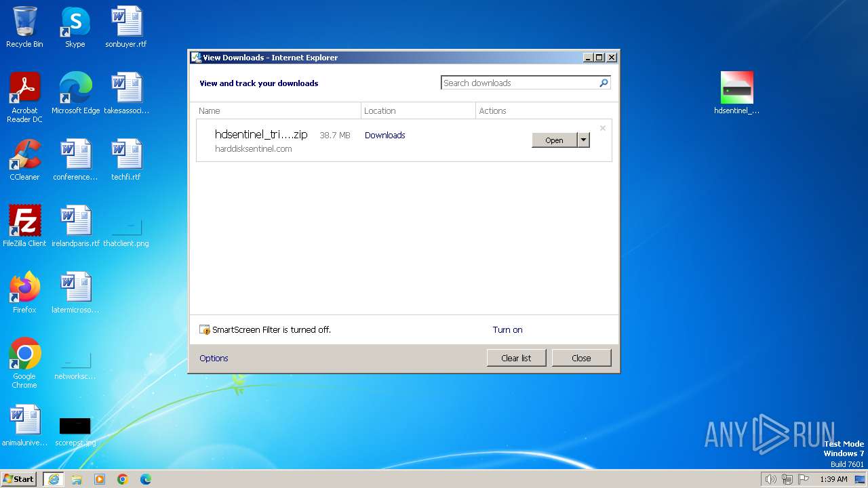Remove hdsentinel download from list
The image size is (868, 488).
(x=602, y=128)
